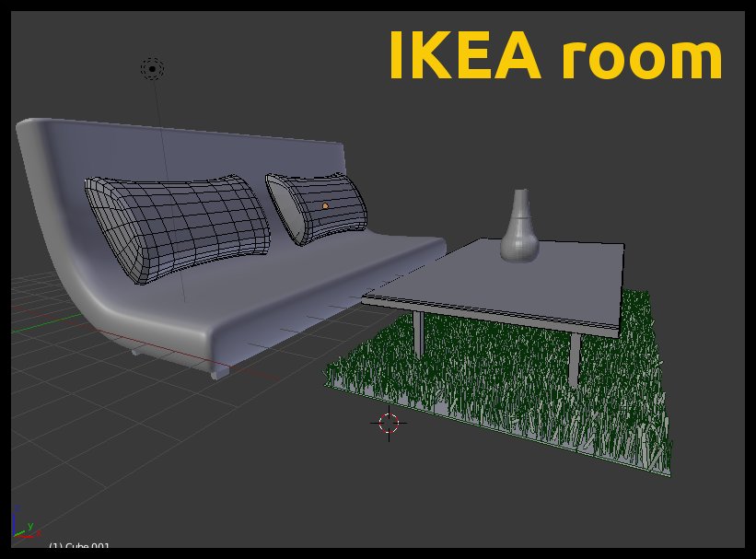
Task: Select the vase on the table
Action: click(x=519, y=226)
